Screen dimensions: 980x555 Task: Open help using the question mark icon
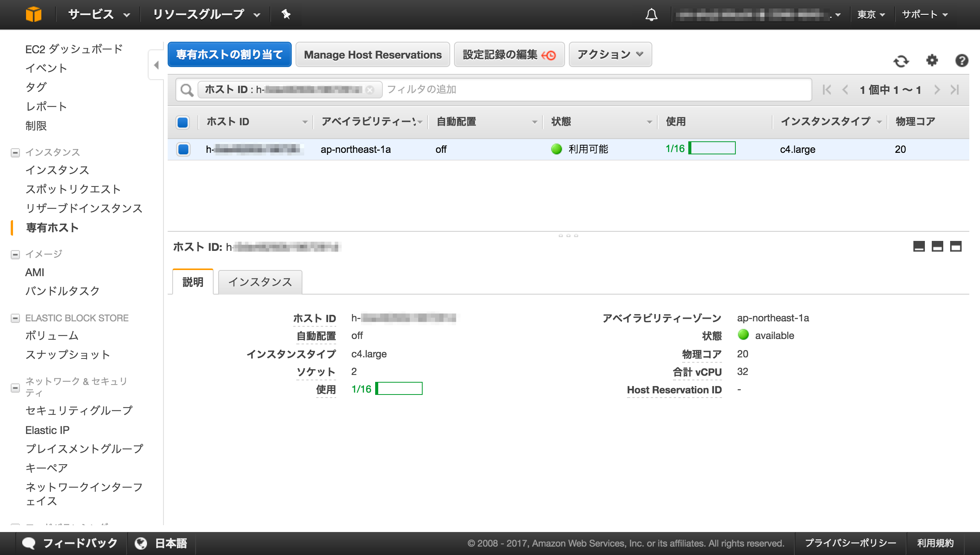[962, 61]
